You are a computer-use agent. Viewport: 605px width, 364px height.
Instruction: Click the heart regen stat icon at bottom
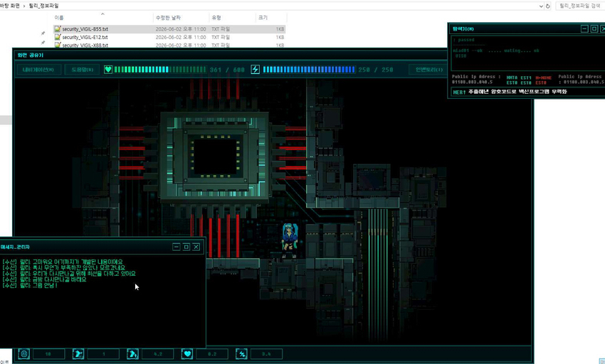pos(187,353)
